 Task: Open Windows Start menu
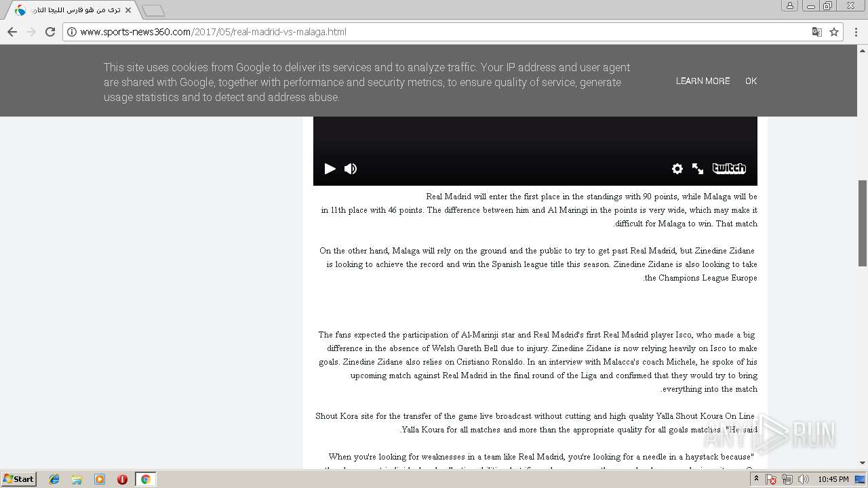19,479
